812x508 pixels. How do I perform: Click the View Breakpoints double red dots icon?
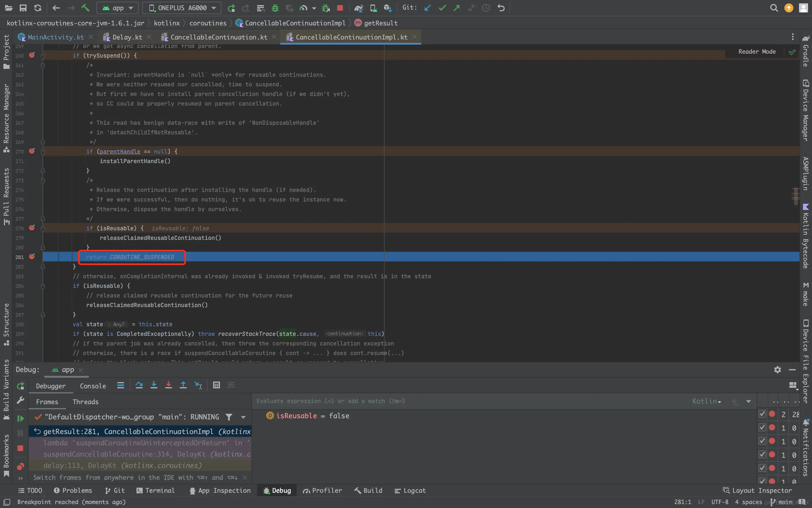click(x=21, y=466)
